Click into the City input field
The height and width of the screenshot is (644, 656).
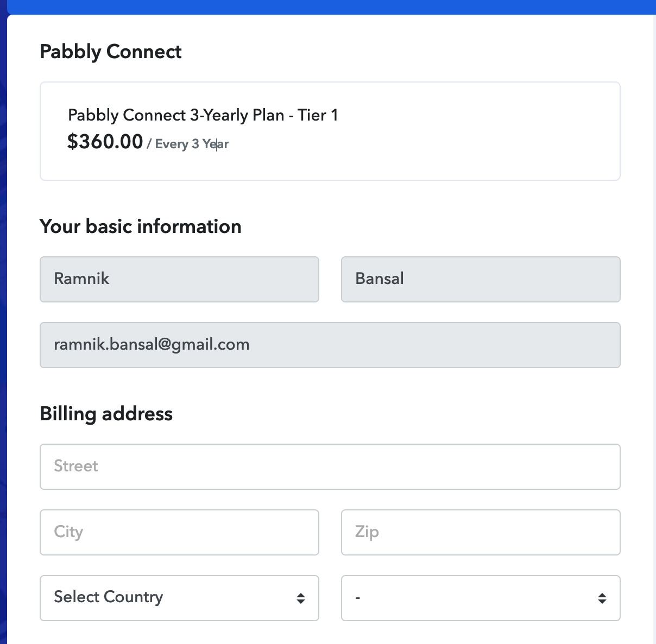(179, 532)
